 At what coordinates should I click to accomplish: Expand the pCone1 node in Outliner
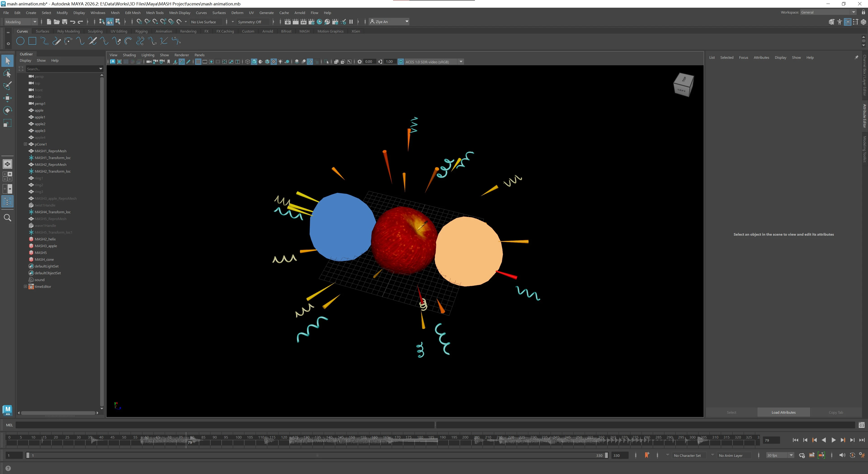click(25, 144)
